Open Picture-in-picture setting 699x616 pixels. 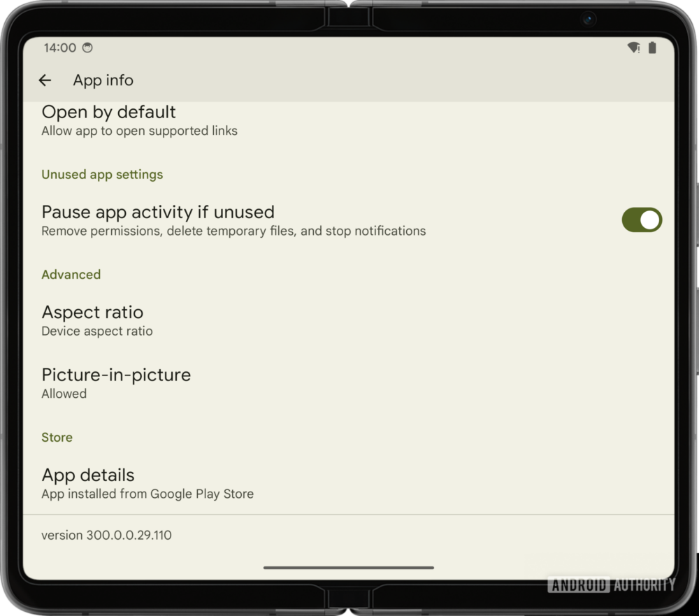(349, 383)
